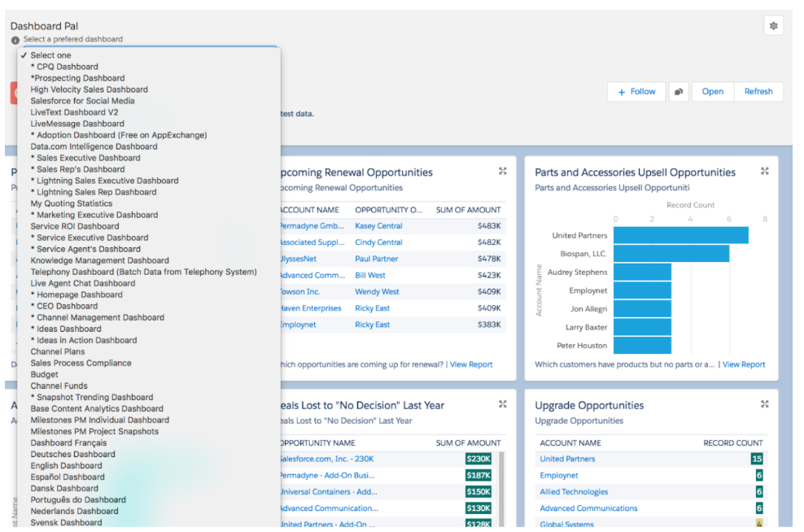Open the Dashboard Pal settings gear
The width and height of the screenshot is (804, 532).
pos(773,26)
